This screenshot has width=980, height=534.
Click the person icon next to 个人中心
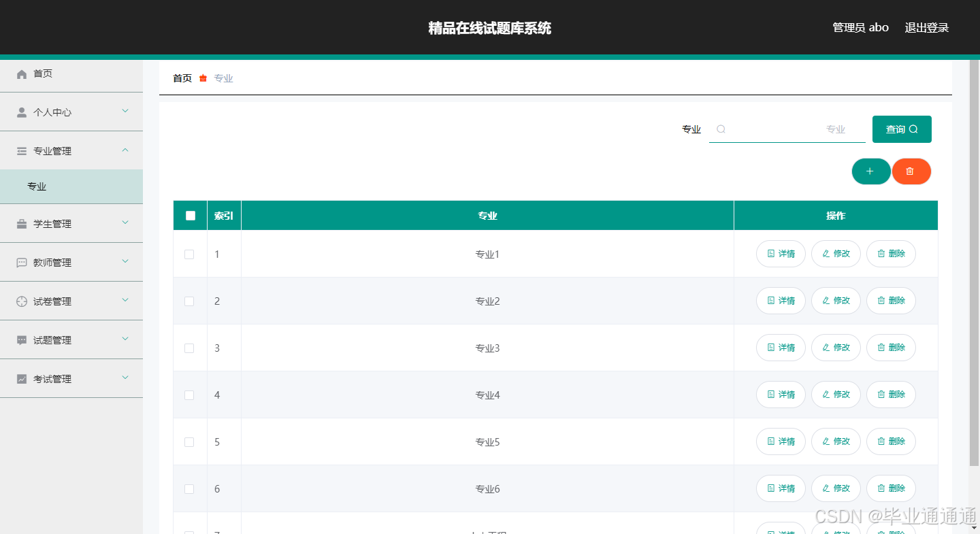pyautogui.click(x=22, y=112)
